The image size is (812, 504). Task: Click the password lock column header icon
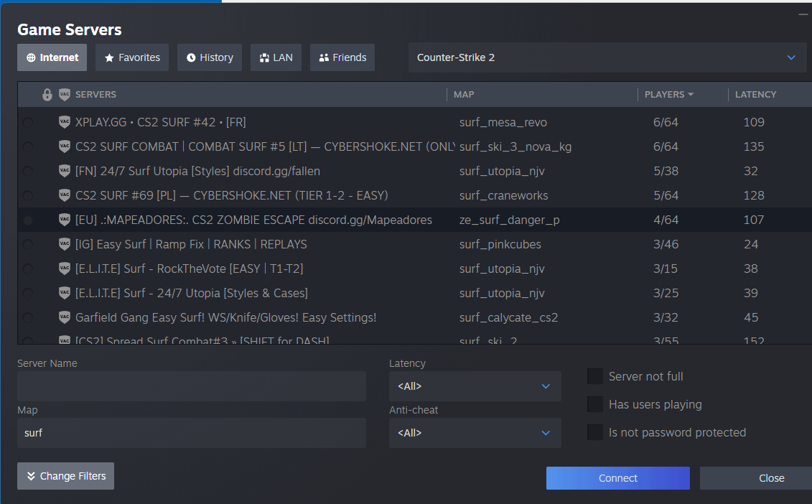tap(47, 95)
